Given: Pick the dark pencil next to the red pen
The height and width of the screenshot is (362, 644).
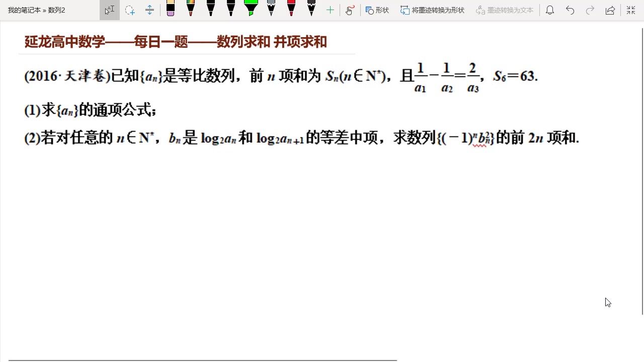Looking at the screenshot, I should 311,9.
